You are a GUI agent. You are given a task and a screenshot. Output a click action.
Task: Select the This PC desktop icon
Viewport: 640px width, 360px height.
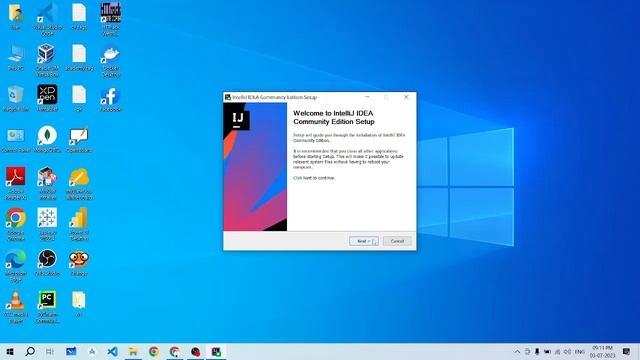[16, 57]
